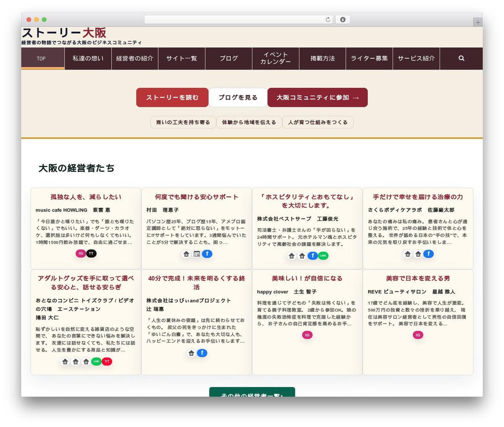Image resolution: width=504 pixels, height=427 pixels.
Task: Join via the 大阪コミュニティに参加 button
Action: pos(317,97)
